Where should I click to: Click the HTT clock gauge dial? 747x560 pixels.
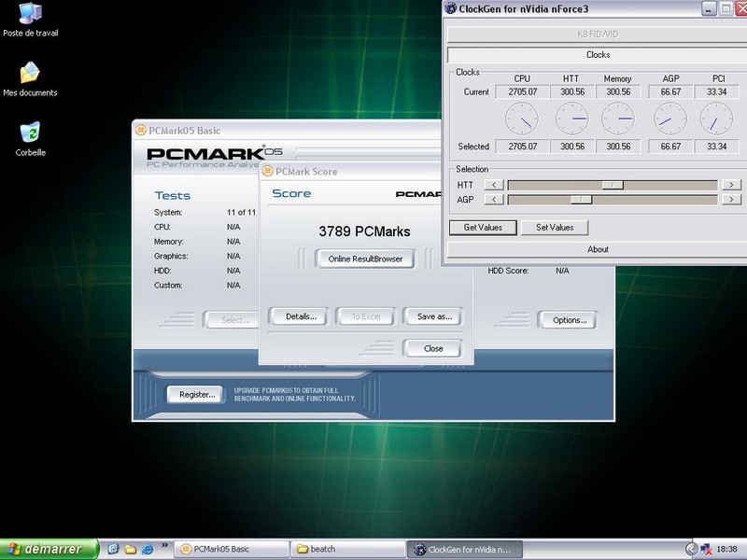click(x=572, y=119)
